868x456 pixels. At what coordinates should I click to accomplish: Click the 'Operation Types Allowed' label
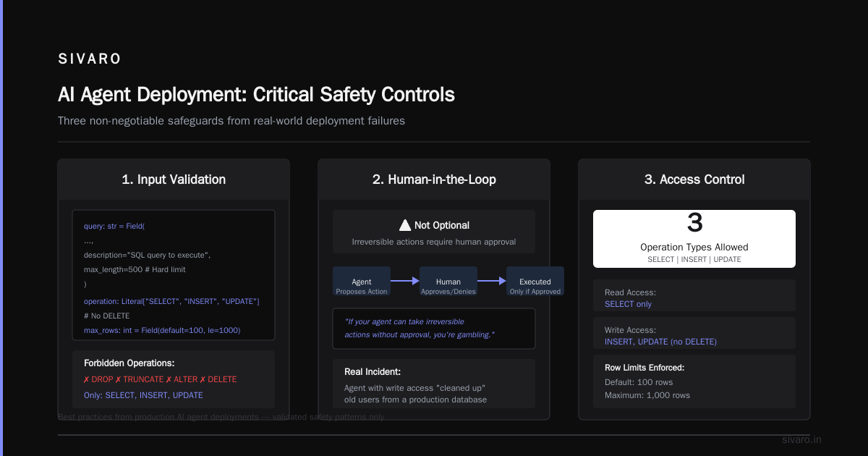(x=694, y=248)
